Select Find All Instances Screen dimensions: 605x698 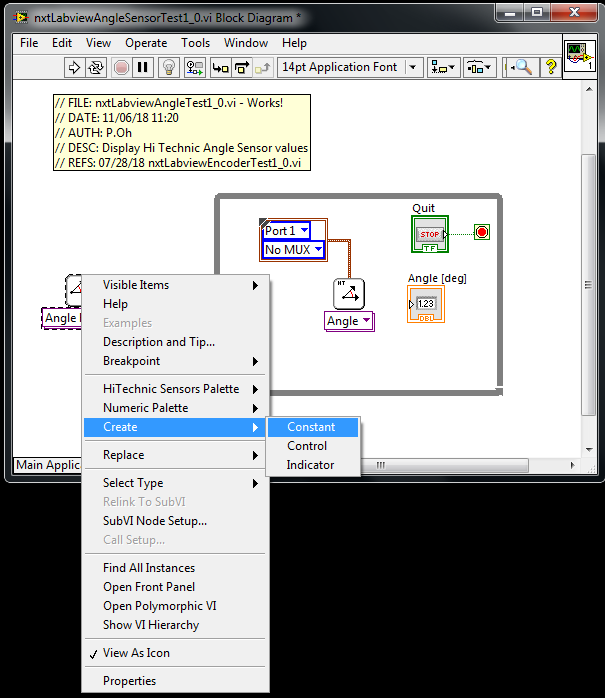[x=176, y=568]
